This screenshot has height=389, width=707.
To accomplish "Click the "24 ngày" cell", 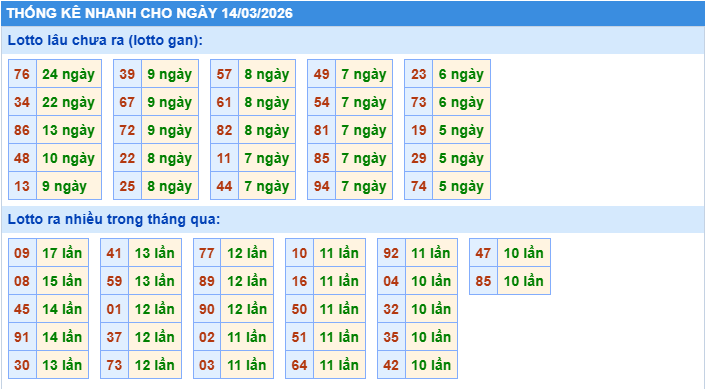I will (69, 74).
